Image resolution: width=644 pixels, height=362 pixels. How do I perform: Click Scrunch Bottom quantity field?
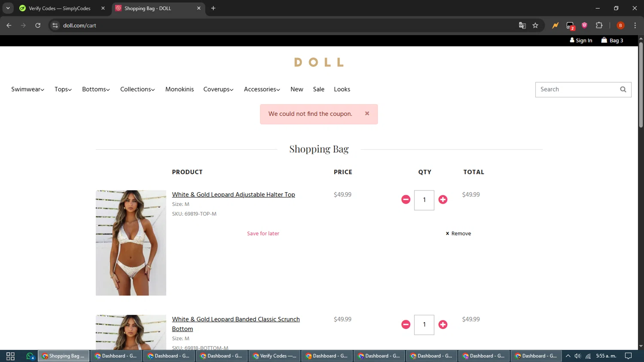(x=424, y=325)
